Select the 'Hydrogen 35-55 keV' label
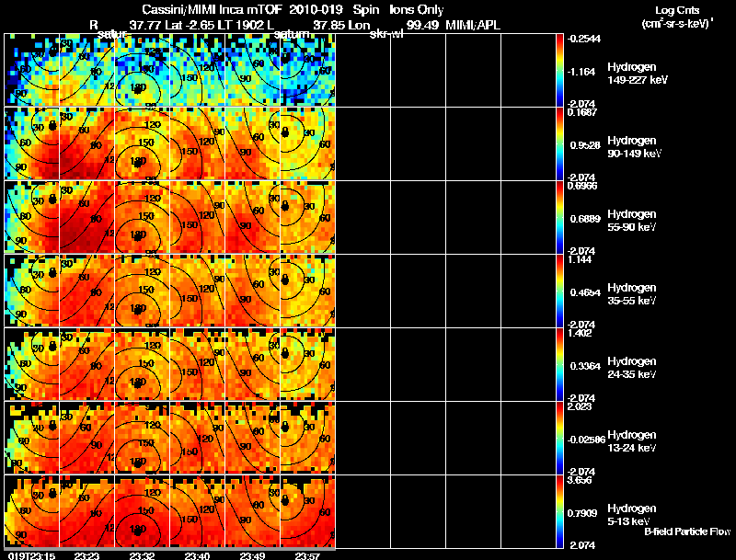The height and width of the screenshot is (560, 736). [x=632, y=294]
